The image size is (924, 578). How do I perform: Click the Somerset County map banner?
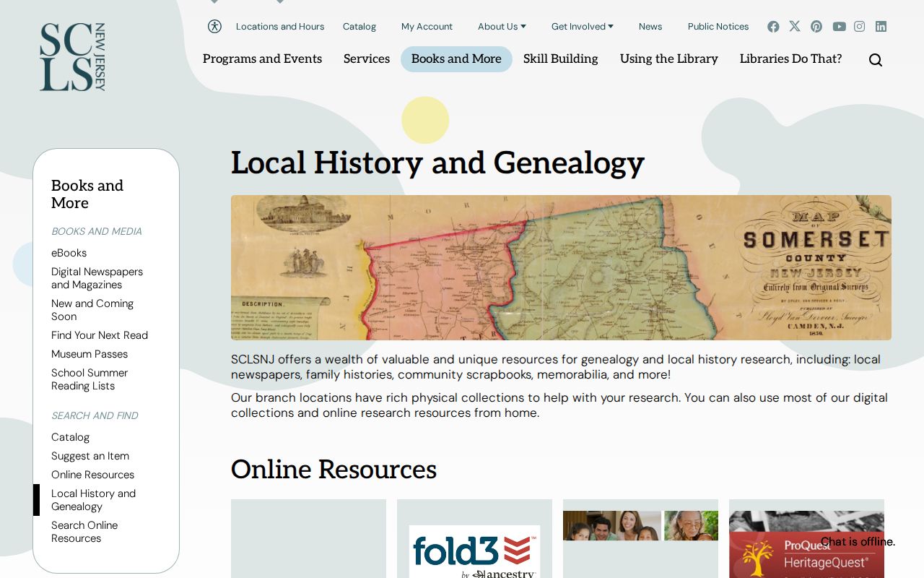pos(561,267)
